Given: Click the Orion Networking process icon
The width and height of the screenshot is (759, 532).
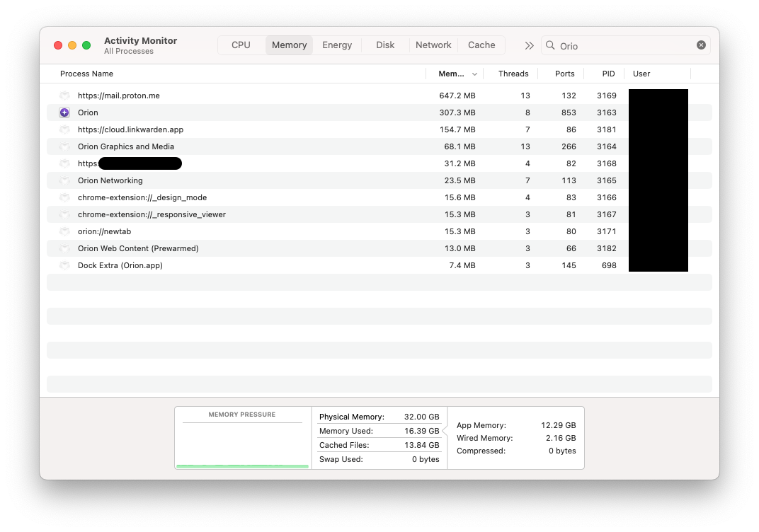Looking at the screenshot, I should click(64, 180).
